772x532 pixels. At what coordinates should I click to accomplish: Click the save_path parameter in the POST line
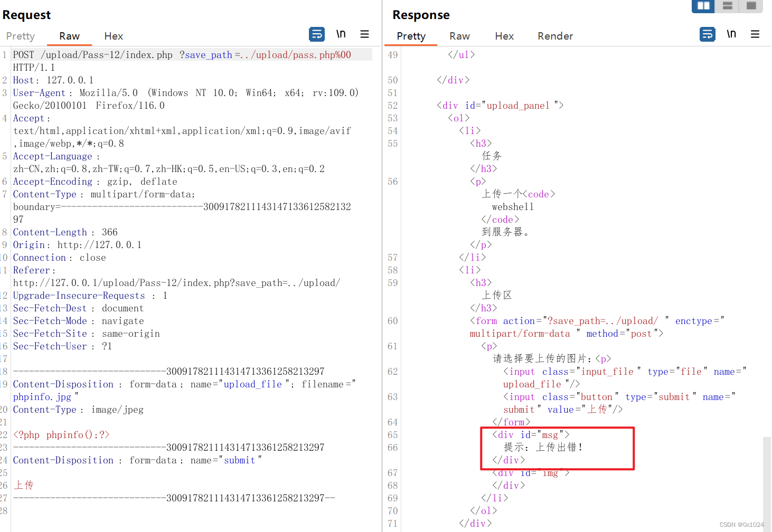click(209, 55)
